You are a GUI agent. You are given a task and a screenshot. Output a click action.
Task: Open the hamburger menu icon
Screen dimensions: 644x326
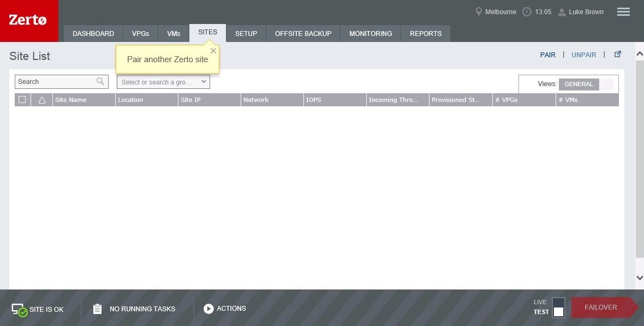click(623, 12)
